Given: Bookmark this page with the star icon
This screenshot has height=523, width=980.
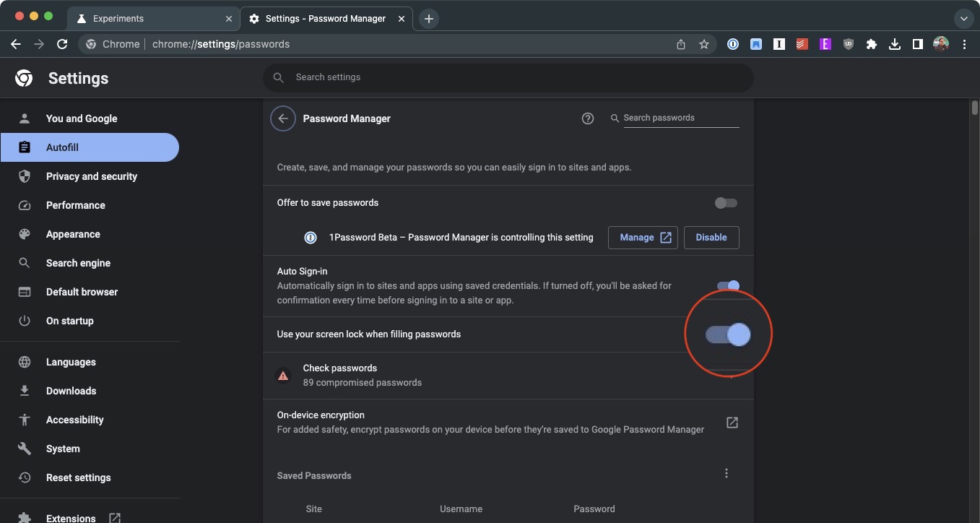Looking at the screenshot, I should pos(704,44).
